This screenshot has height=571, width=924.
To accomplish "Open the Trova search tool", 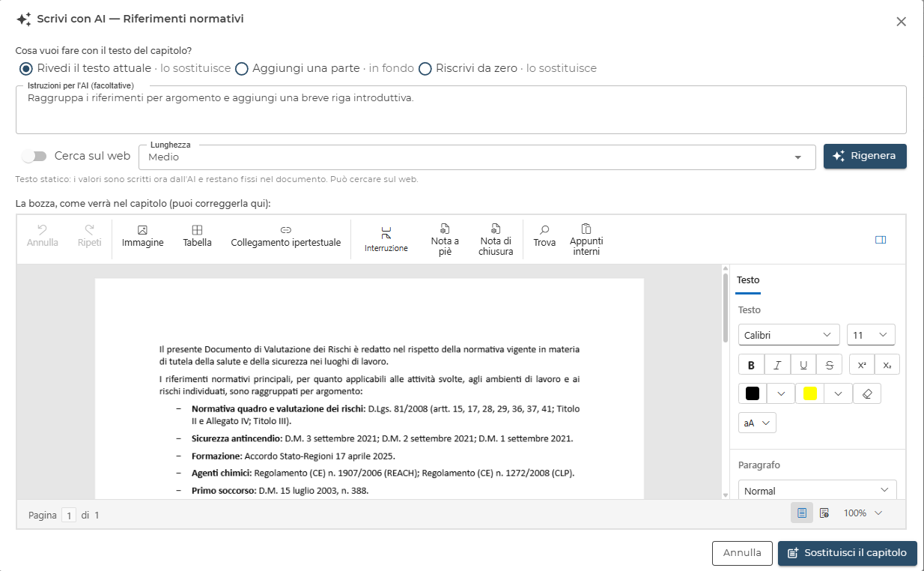I will 544,236.
